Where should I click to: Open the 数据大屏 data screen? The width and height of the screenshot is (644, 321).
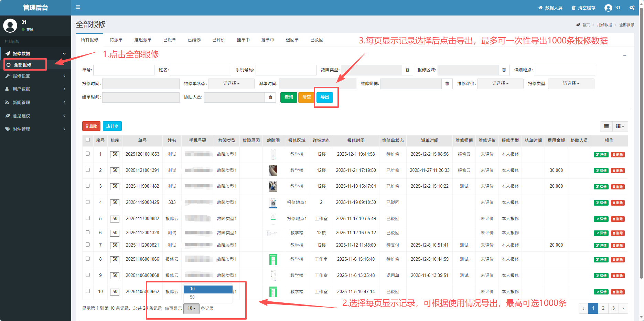click(x=550, y=8)
